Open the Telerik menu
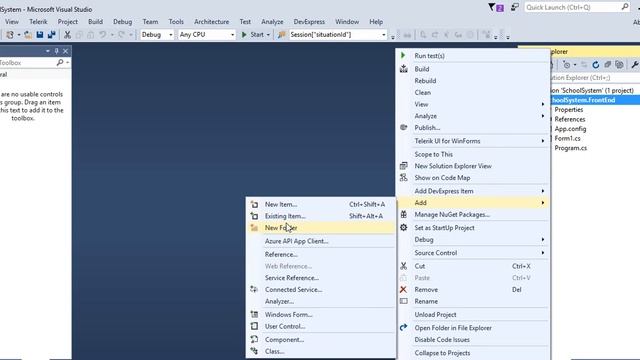Screen dimensions: 640x360 tap(38, 22)
